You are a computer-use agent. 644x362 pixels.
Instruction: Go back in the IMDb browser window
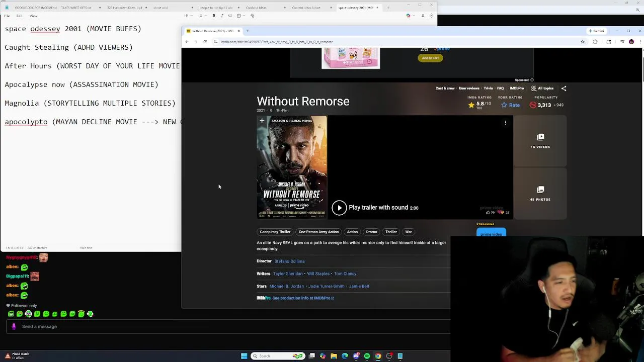pyautogui.click(x=187, y=42)
